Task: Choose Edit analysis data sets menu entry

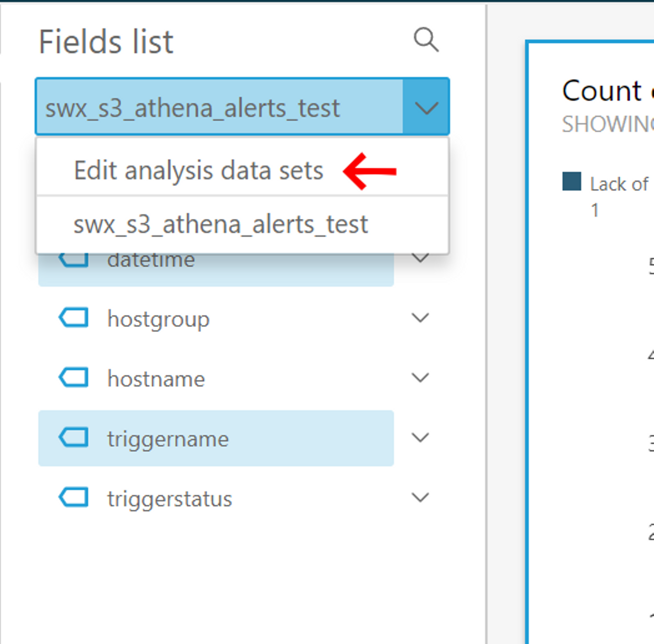Action: point(198,171)
